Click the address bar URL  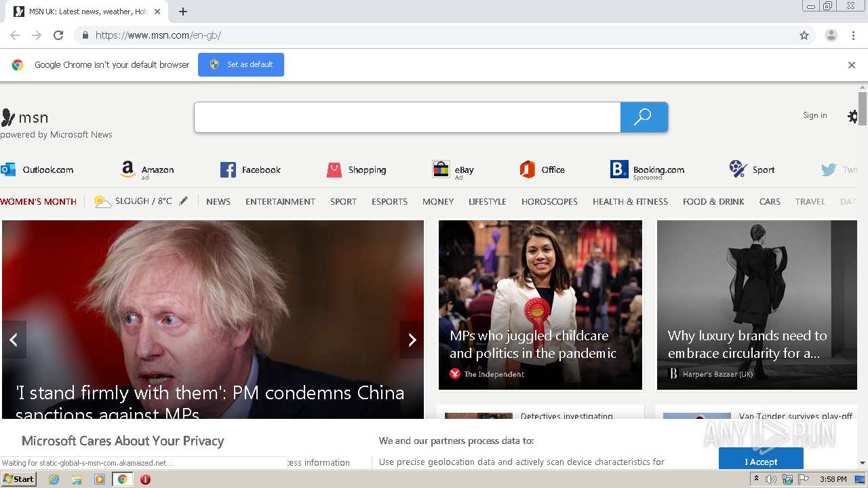[158, 35]
